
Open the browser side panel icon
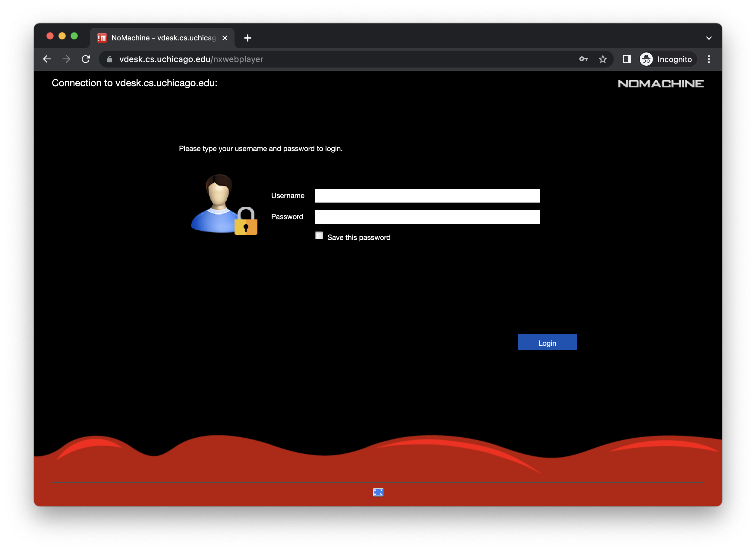click(627, 59)
